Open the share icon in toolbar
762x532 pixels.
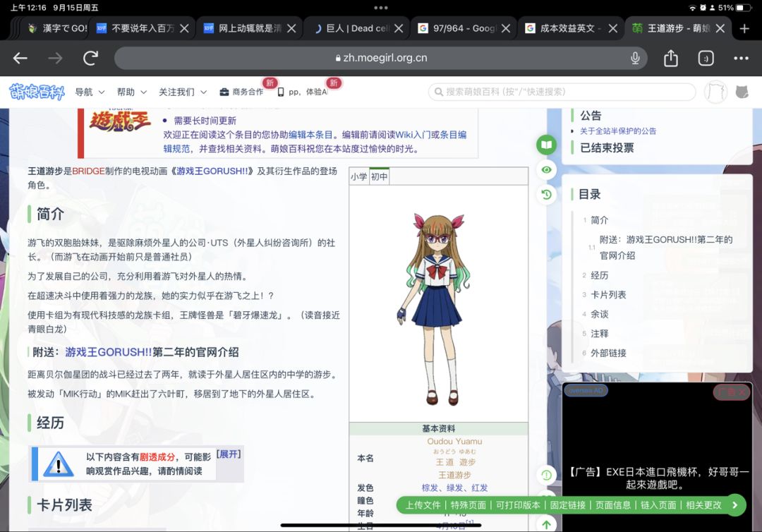[x=671, y=58]
